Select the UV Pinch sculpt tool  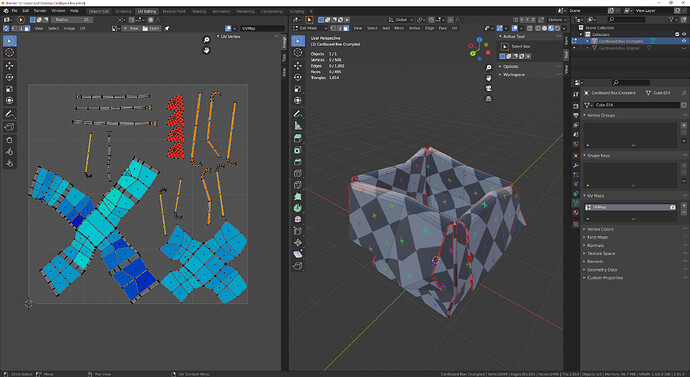tap(9, 164)
